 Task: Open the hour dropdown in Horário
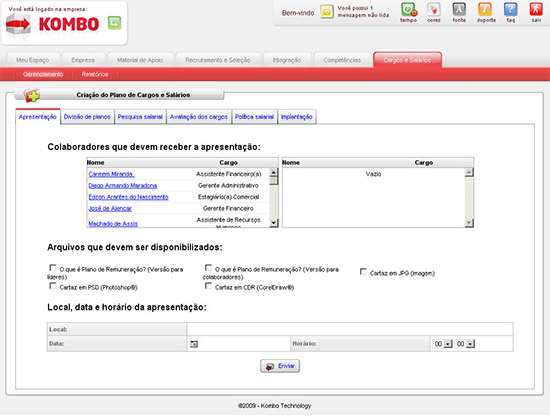click(x=448, y=344)
